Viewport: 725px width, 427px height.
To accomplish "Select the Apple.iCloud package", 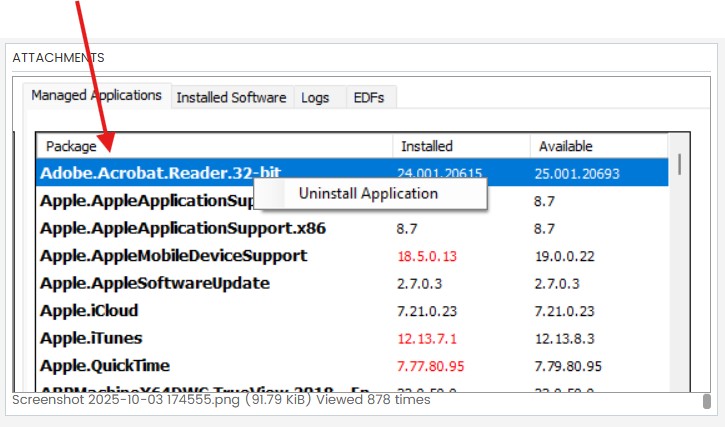I will [x=89, y=311].
